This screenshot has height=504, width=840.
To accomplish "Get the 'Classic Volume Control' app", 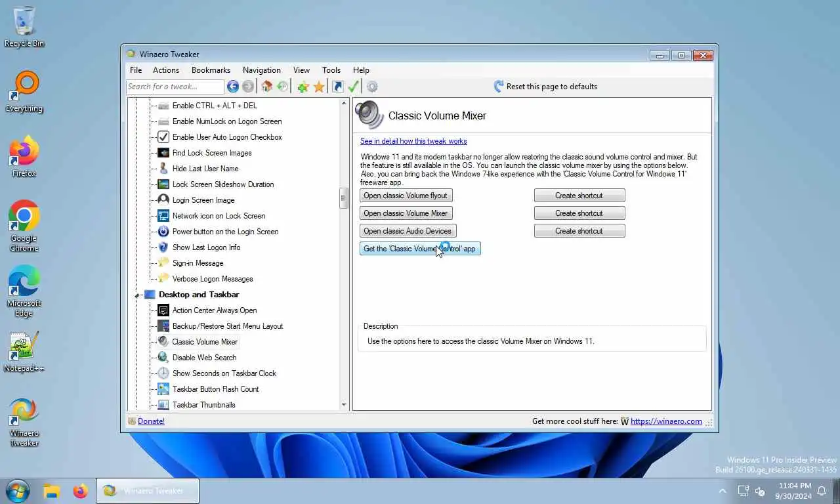I will click(x=420, y=249).
